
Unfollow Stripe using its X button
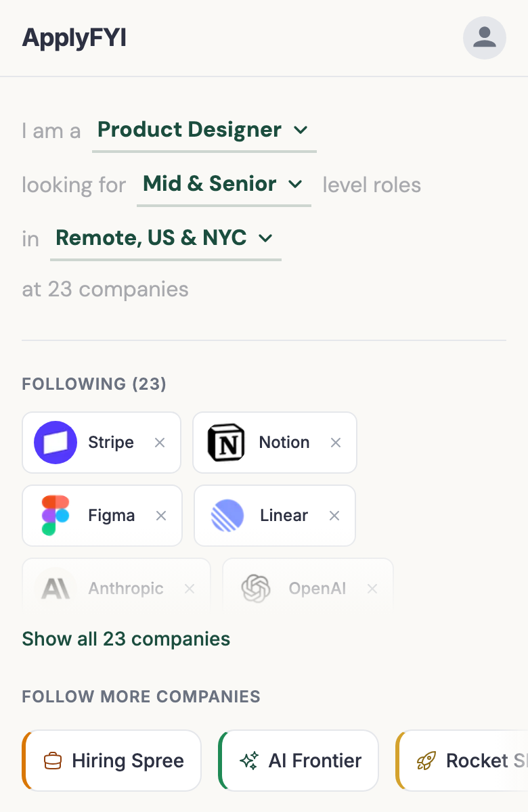(x=160, y=443)
